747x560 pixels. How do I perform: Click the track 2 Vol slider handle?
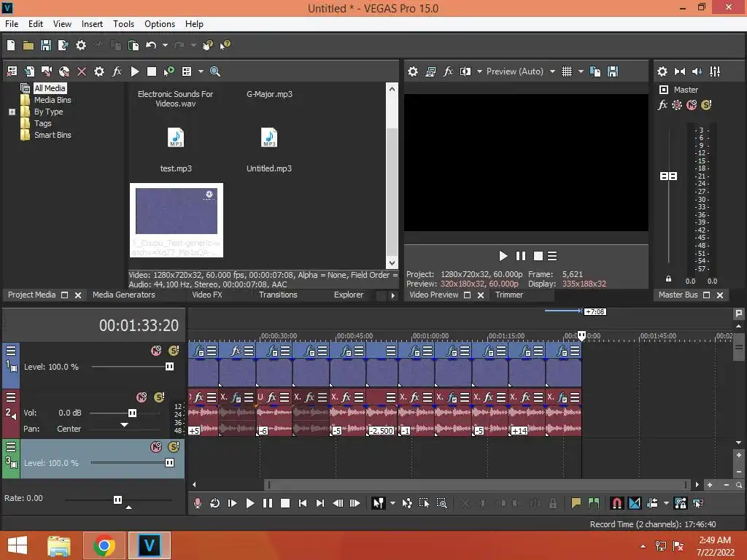[x=133, y=413]
